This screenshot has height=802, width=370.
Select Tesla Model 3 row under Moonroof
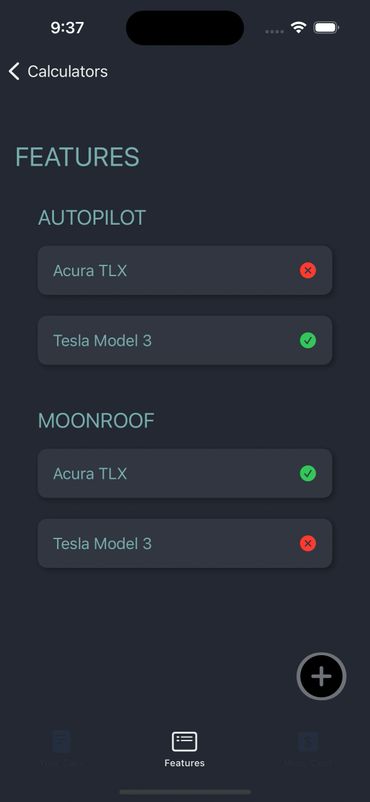coord(185,543)
